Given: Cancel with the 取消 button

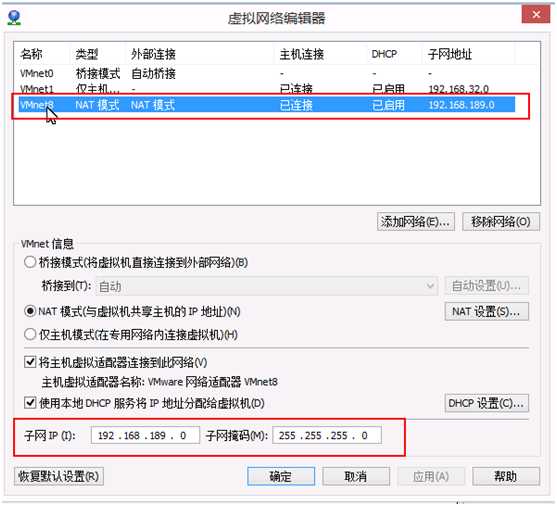Looking at the screenshot, I should [356, 476].
